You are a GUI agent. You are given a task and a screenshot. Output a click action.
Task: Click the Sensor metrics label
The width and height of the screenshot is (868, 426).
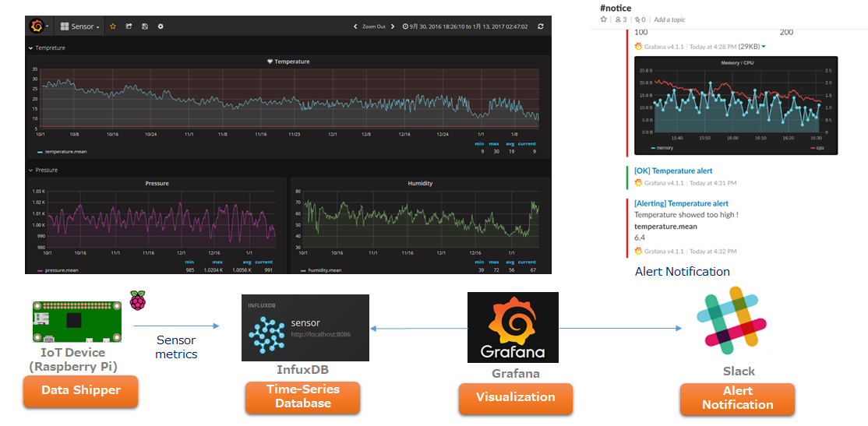(x=176, y=347)
